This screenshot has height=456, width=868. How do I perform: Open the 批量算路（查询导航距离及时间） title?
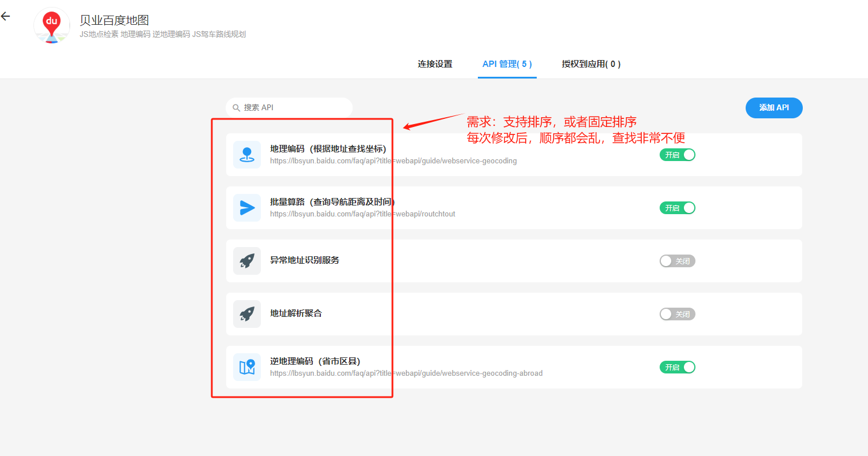(x=332, y=202)
